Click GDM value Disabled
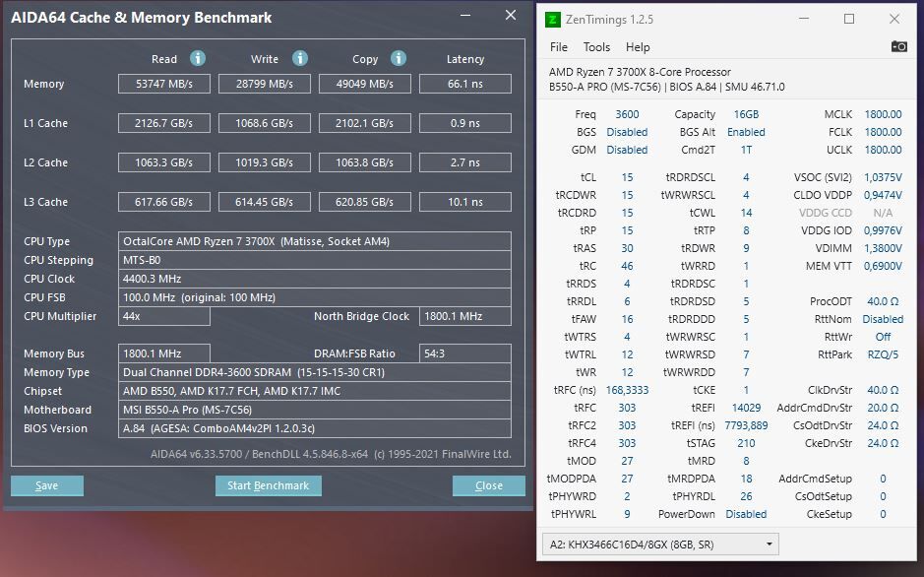The width and height of the screenshot is (924, 577). [627, 150]
